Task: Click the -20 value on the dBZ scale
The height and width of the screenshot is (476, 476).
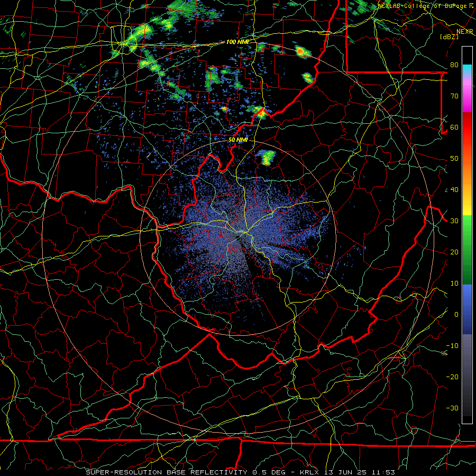Action: pos(452,377)
